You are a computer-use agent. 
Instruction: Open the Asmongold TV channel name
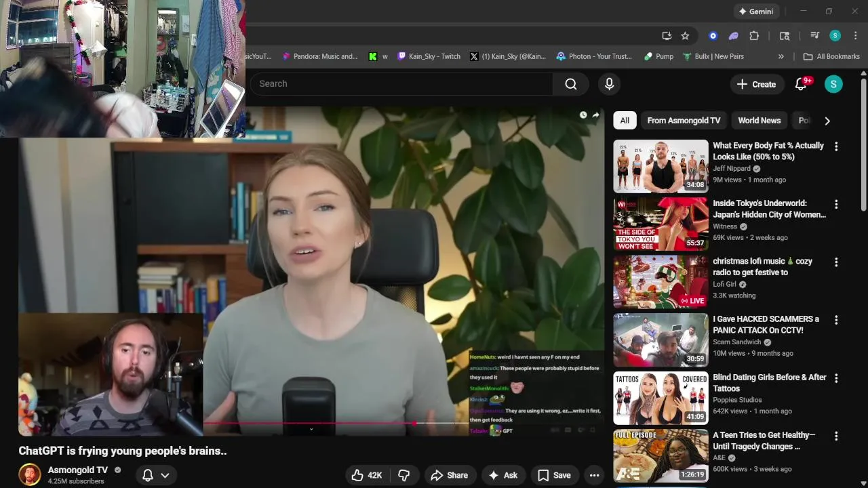[77, 470]
